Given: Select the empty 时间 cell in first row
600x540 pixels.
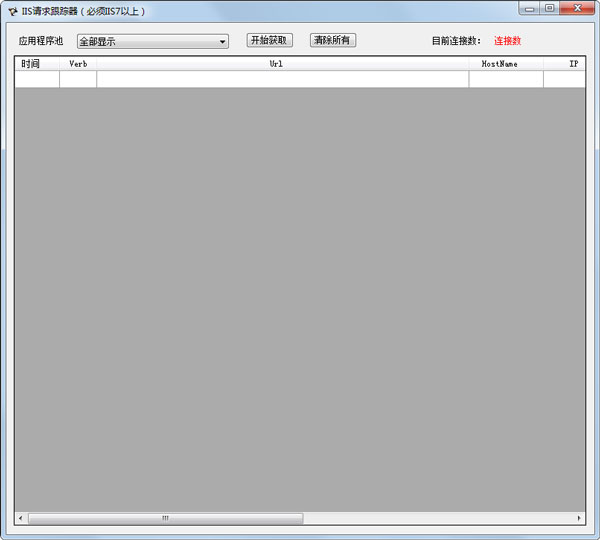Looking at the screenshot, I should 36,79.
